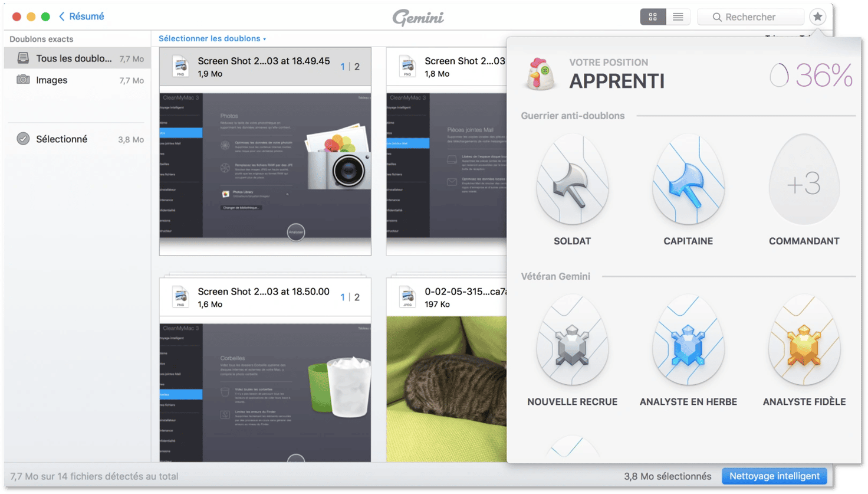Viewport: 868px width, 494px height.
Task: Click Vétéran Gemini section heading
Action: tap(555, 276)
